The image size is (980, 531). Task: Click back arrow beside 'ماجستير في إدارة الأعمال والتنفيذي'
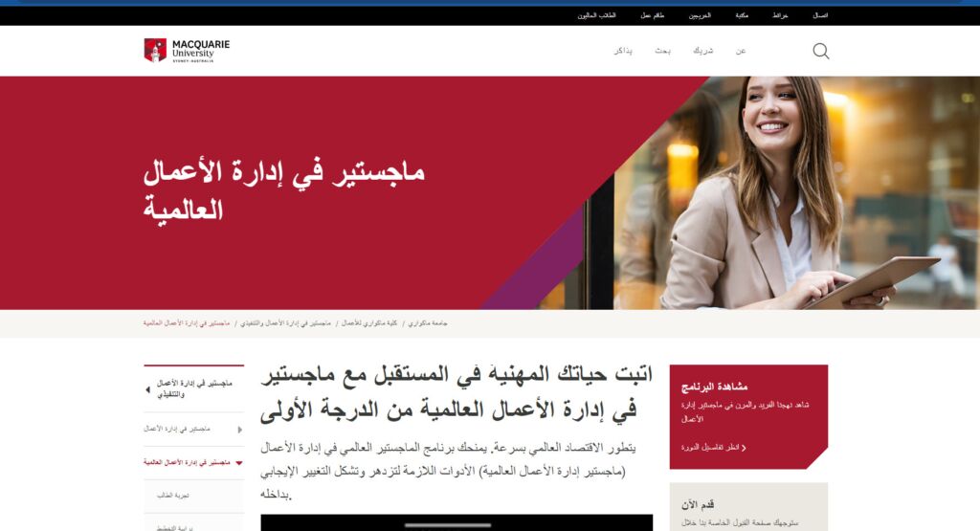(147, 389)
